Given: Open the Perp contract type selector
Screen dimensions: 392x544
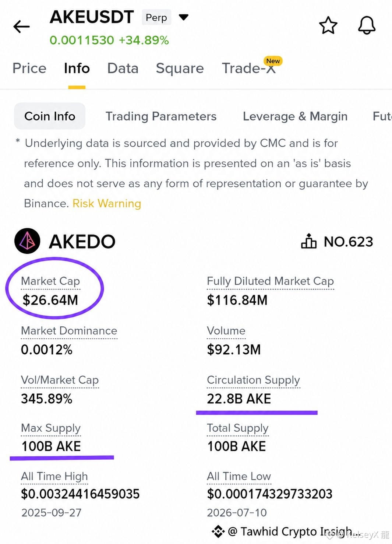Looking at the screenshot, I should tap(156, 17).
